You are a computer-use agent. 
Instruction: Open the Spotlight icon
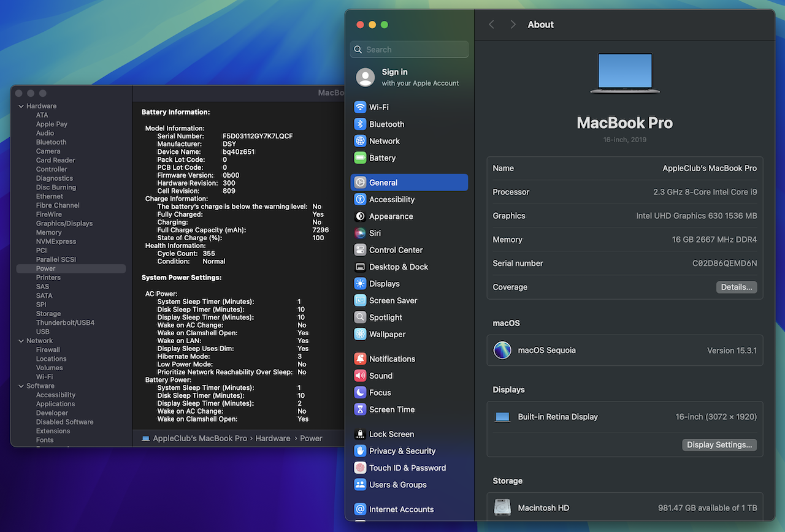click(x=360, y=317)
